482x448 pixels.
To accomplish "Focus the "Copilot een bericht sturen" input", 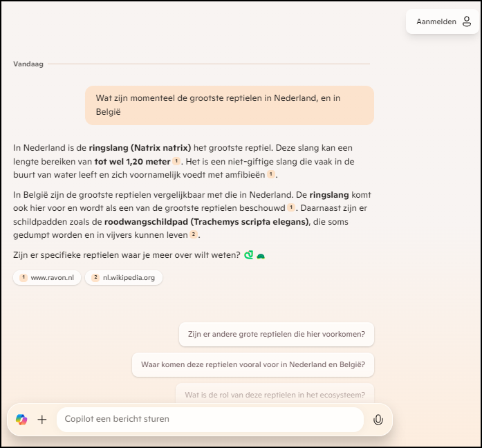I will pyautogui.click(x=207, y=419).
